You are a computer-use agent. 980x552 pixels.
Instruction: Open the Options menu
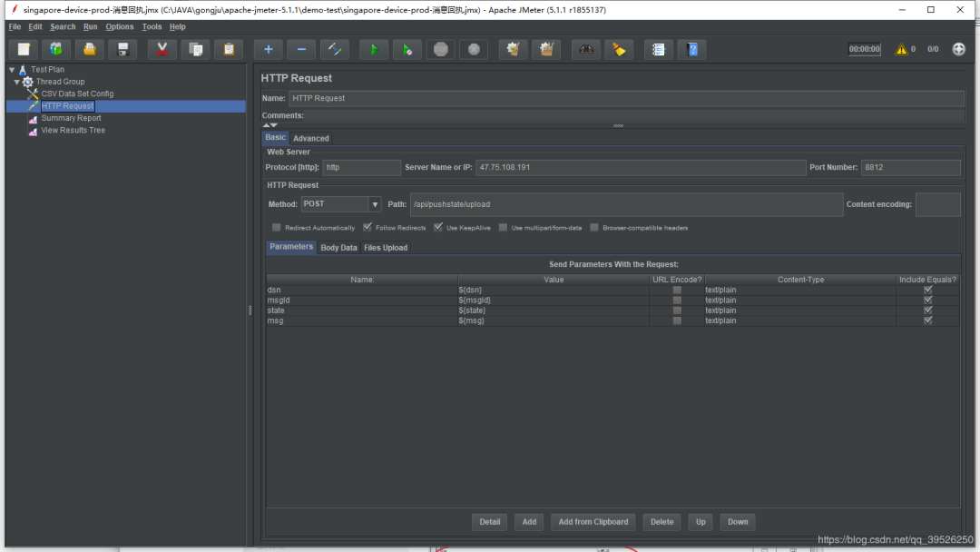click(x=119, y=27)
